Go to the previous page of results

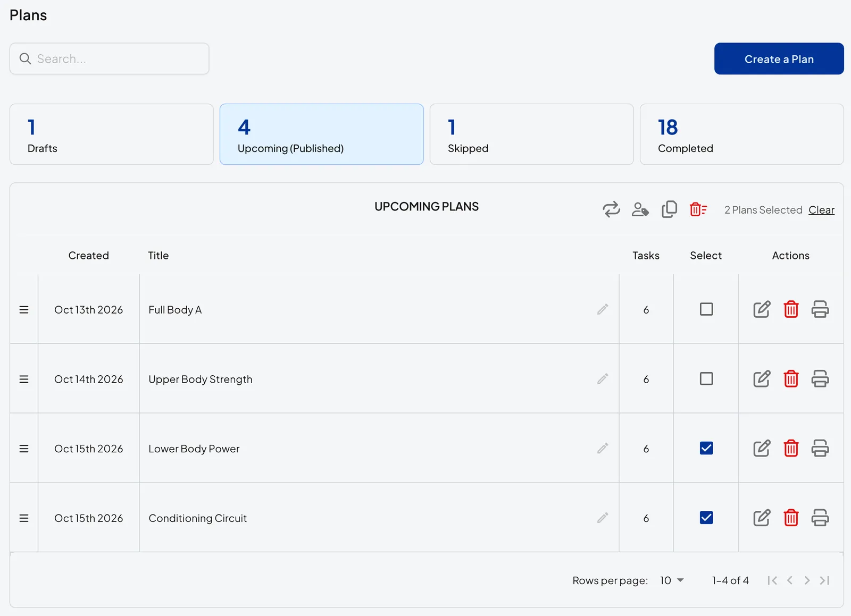click(790, 580)
